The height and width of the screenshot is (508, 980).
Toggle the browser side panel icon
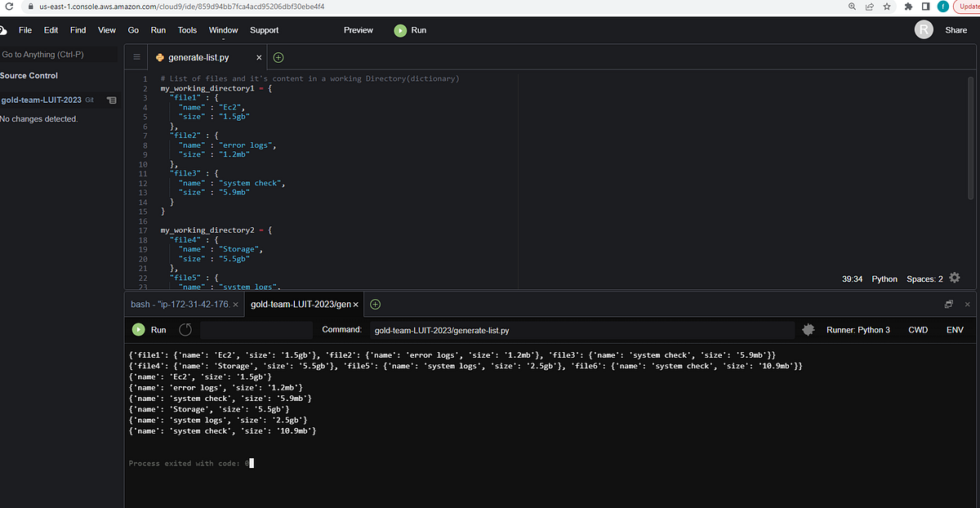925,7
